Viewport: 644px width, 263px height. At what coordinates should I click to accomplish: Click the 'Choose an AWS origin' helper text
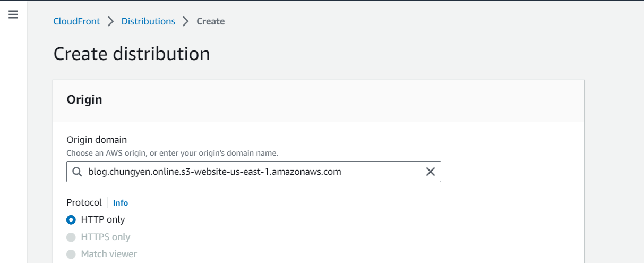pyautogui.click(x=173, y=153)
